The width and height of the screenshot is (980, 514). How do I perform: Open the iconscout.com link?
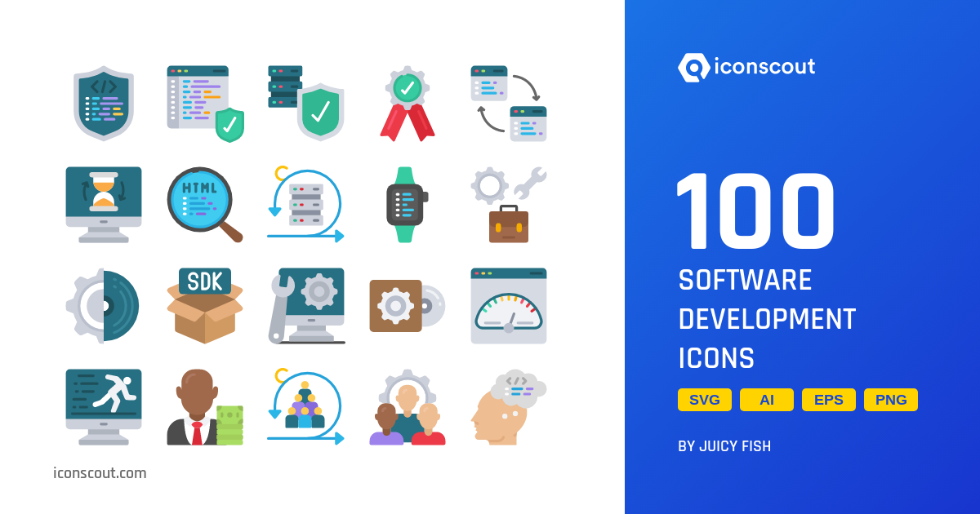tap(99, 473)
